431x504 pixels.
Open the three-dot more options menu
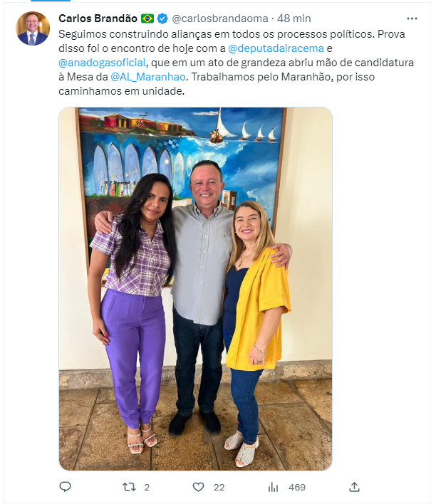pyautogui.click(x=412, y=19)
